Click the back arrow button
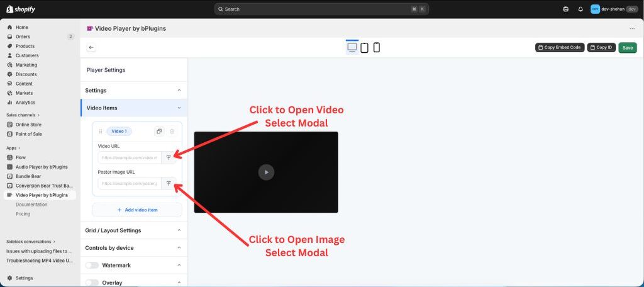This screenshot has height=287, width=644. pos(91,47)
